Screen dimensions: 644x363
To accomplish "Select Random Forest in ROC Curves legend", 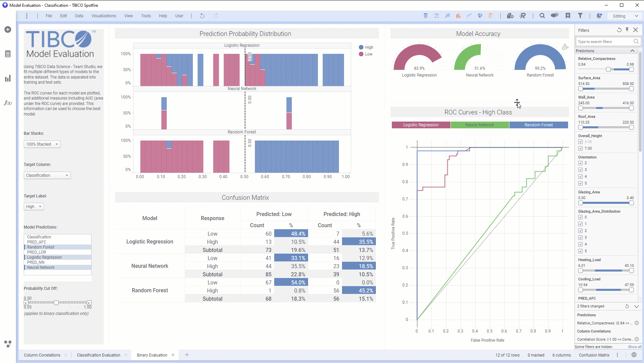I will click(539, 125).
